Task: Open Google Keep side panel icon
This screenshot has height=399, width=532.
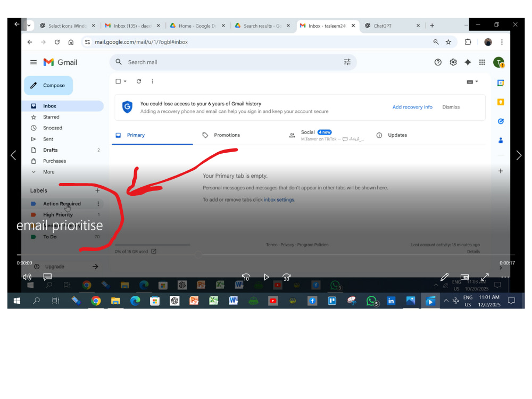Action: point(501,102)
